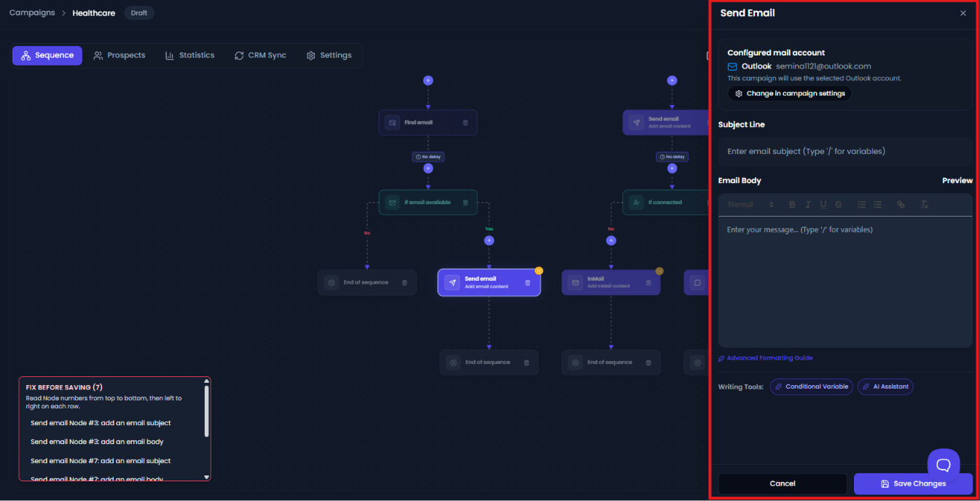The height and width of the screenshot is (501, 980).
Task: Open the Statistics tab
Action: 189,55
